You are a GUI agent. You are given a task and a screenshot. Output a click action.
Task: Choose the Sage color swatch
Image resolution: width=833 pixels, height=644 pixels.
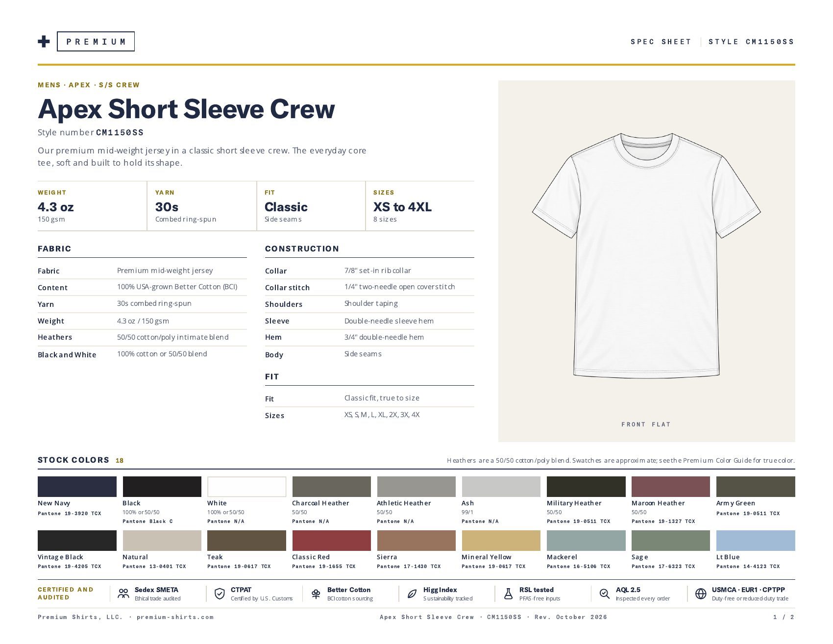tap(671, 541)
